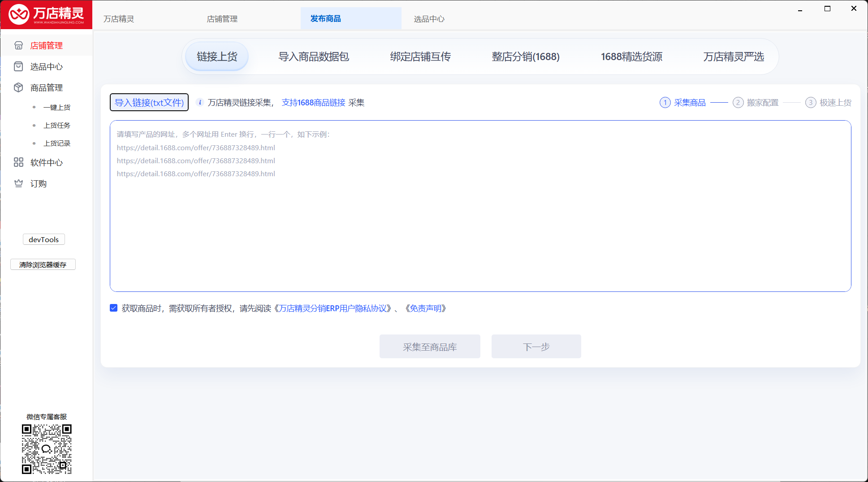This screenshot has width=868, height=482.
Task: Click step 1 circle 采集商品
Action: (x=665, y=103)
